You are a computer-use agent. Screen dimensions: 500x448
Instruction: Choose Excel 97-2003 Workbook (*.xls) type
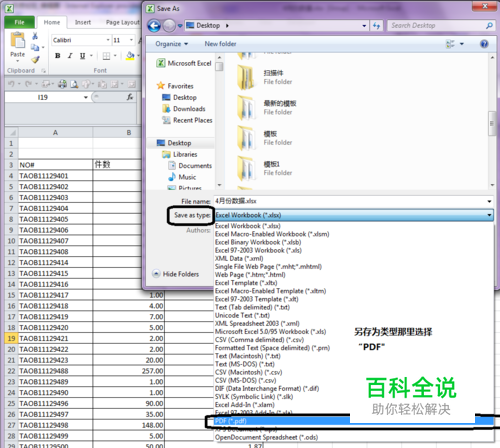258,250
